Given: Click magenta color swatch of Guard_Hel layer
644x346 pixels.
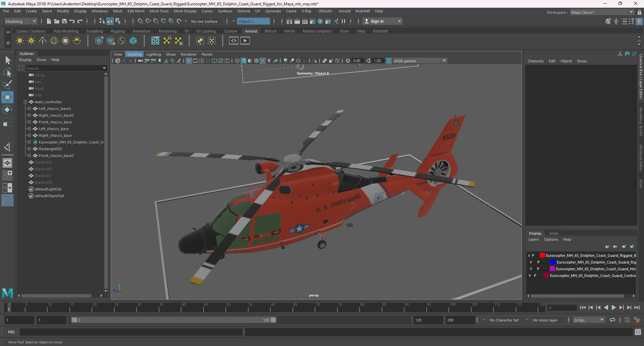Looking at the screenshot, I should (552, 269).
